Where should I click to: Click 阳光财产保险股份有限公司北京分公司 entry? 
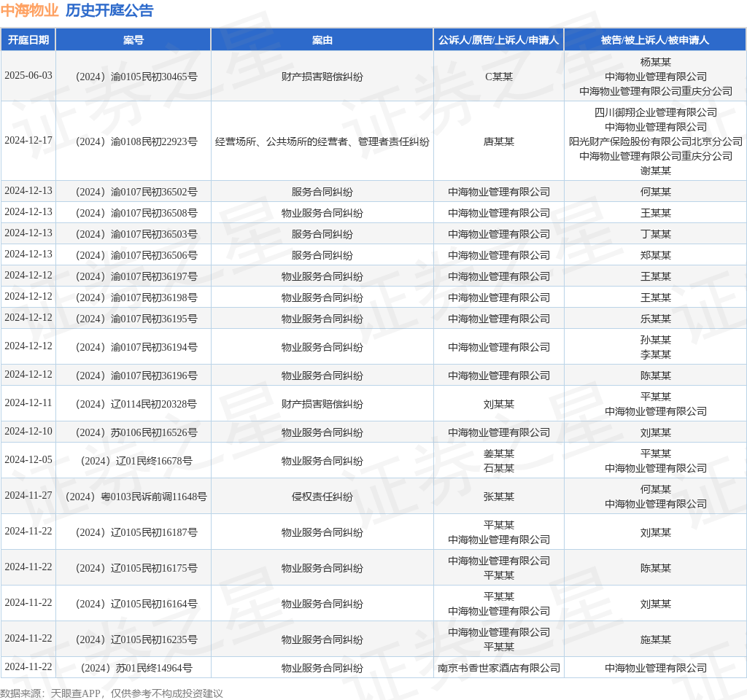coord(655,141)
